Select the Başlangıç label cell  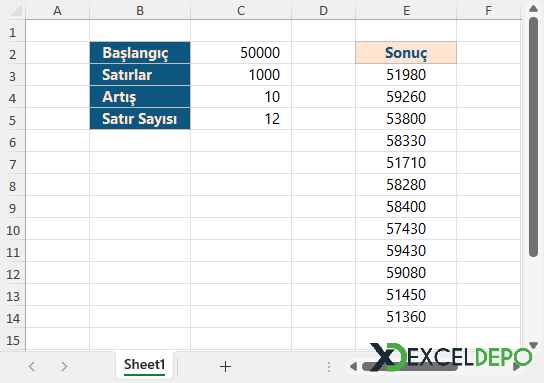[140, 53]
